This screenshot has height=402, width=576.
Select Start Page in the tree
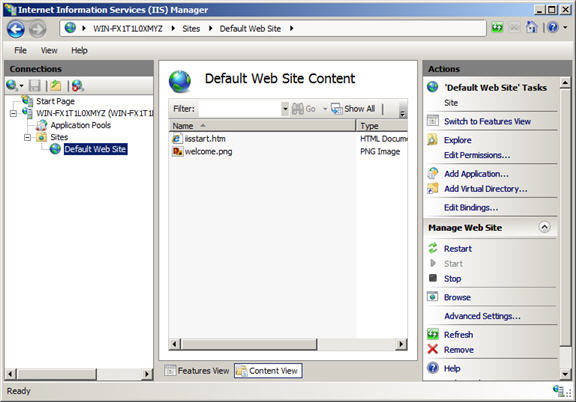click(55, 101)
